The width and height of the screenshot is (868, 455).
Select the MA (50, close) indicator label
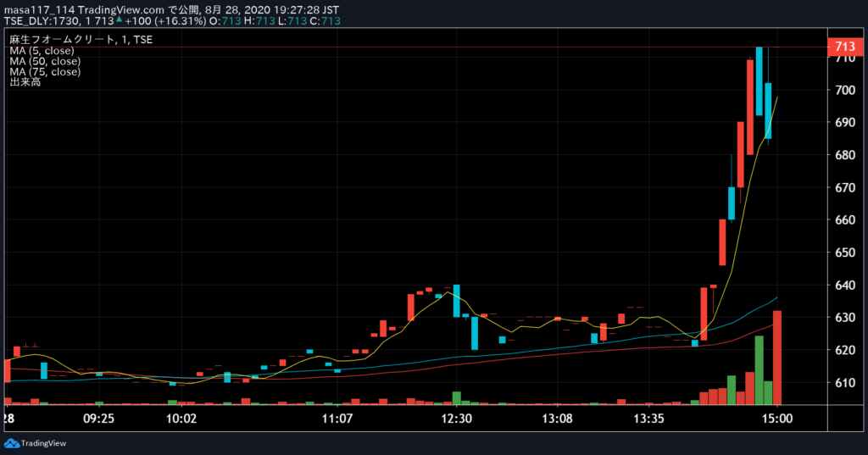45,62
